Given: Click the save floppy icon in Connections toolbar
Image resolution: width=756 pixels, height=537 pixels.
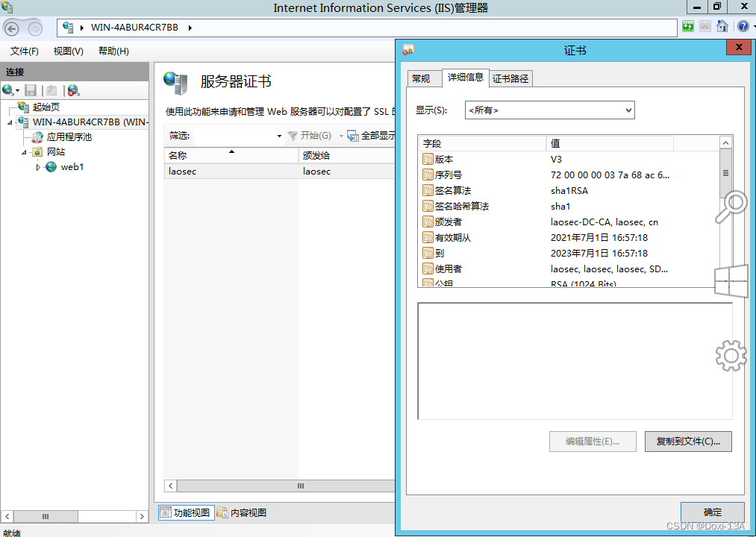Looking at the screenshot, I should (31, 90).
